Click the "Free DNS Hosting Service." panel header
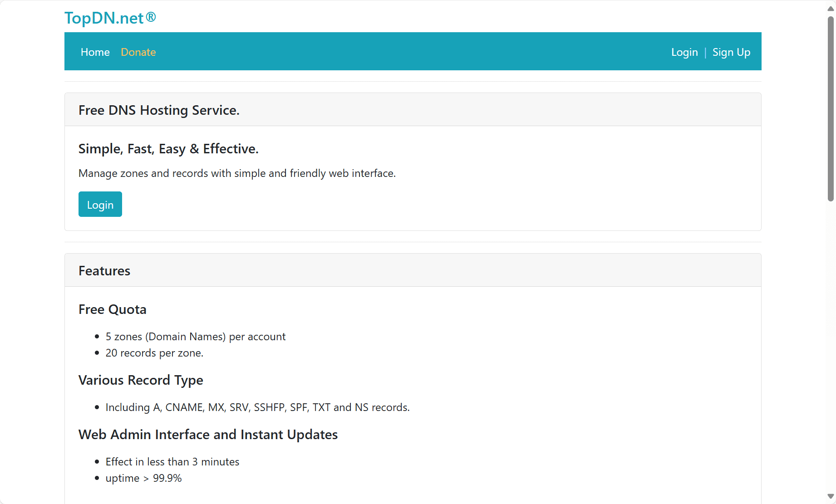 click(x=159, y=110)
